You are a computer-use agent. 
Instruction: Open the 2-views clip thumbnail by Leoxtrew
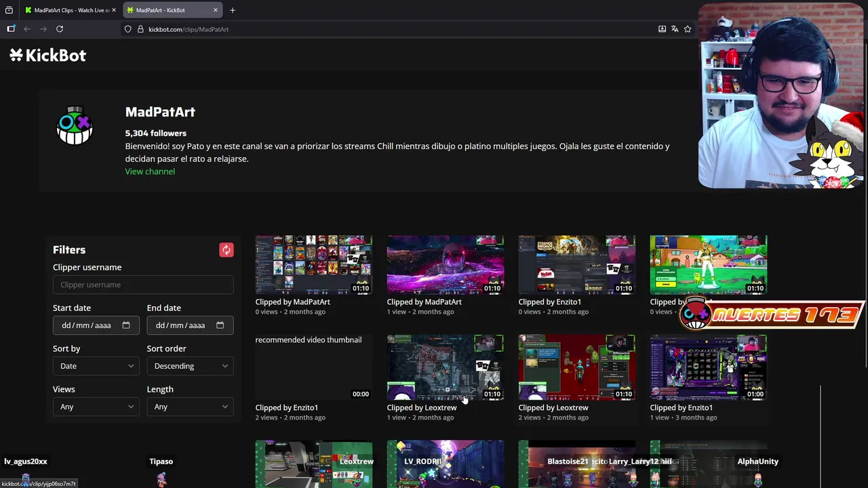[x=577, y=367]
